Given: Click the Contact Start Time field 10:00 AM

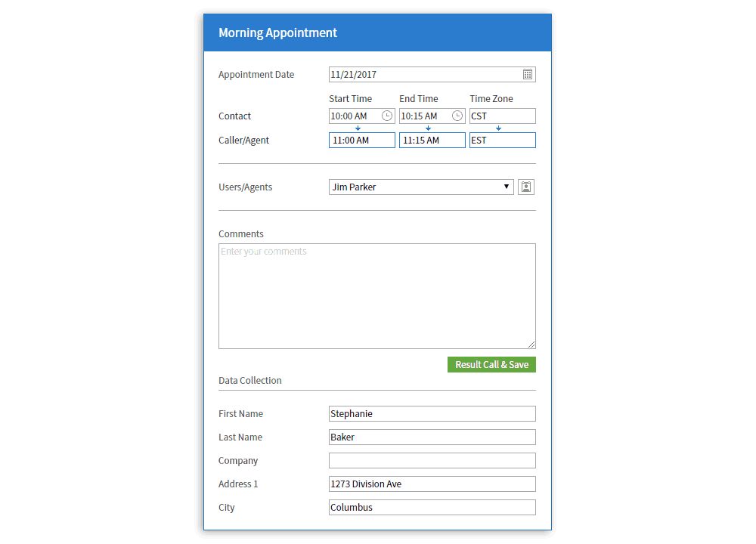Looking at the screenshot, I should coord(354,116).
